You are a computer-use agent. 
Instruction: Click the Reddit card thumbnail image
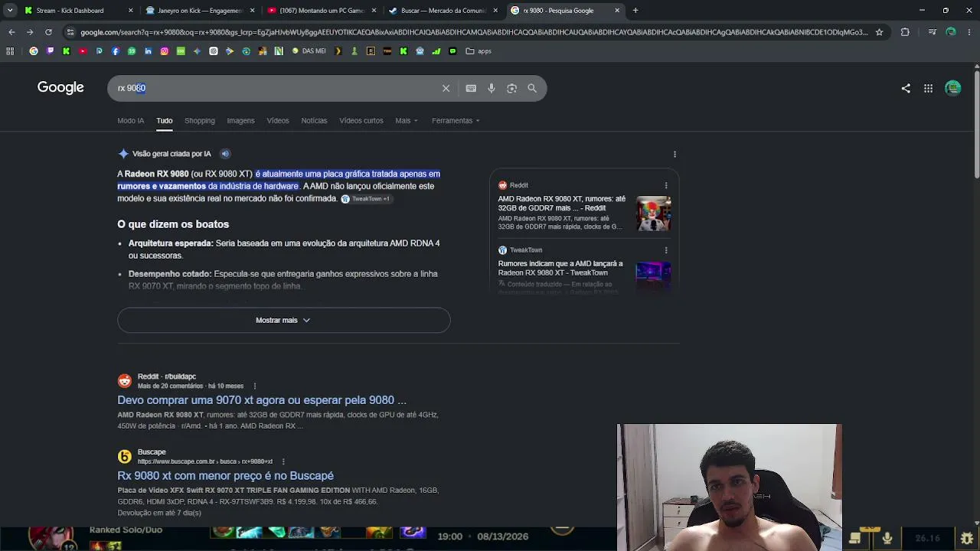[x=653, y=214]
